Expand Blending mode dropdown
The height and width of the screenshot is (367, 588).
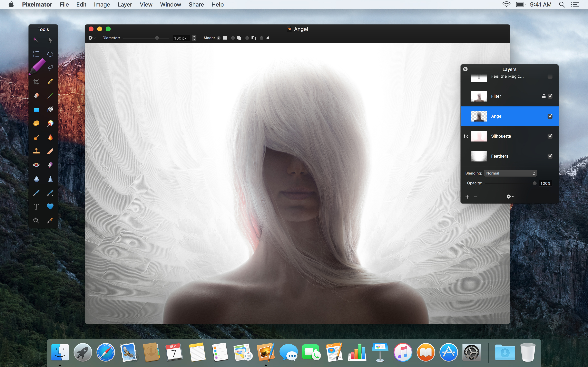[510, 173]
